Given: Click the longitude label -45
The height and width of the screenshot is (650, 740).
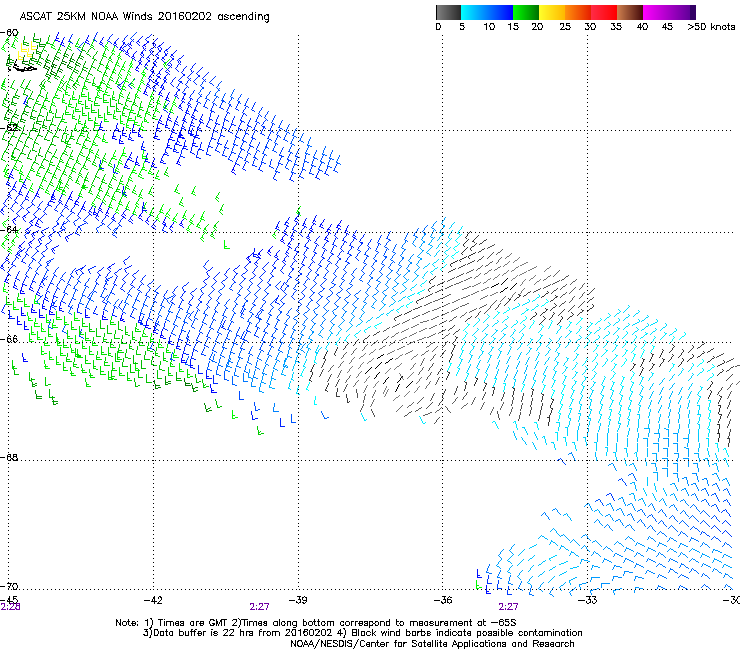Looking at the screenshot, I should (9, 599).
